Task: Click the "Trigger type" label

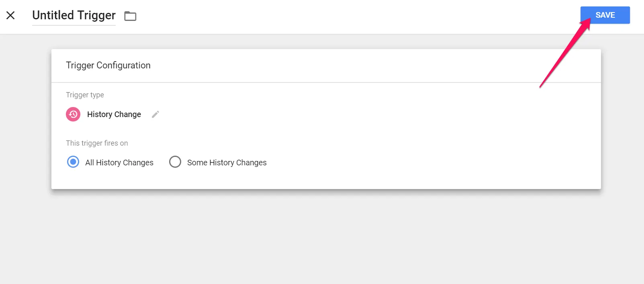Action: [x=85, y=95]
